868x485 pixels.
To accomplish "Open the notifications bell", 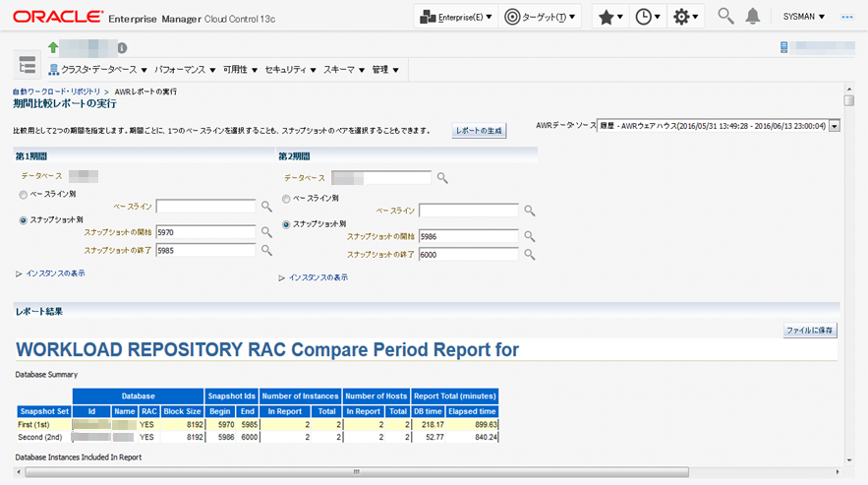I will click(x=752, y=17).
